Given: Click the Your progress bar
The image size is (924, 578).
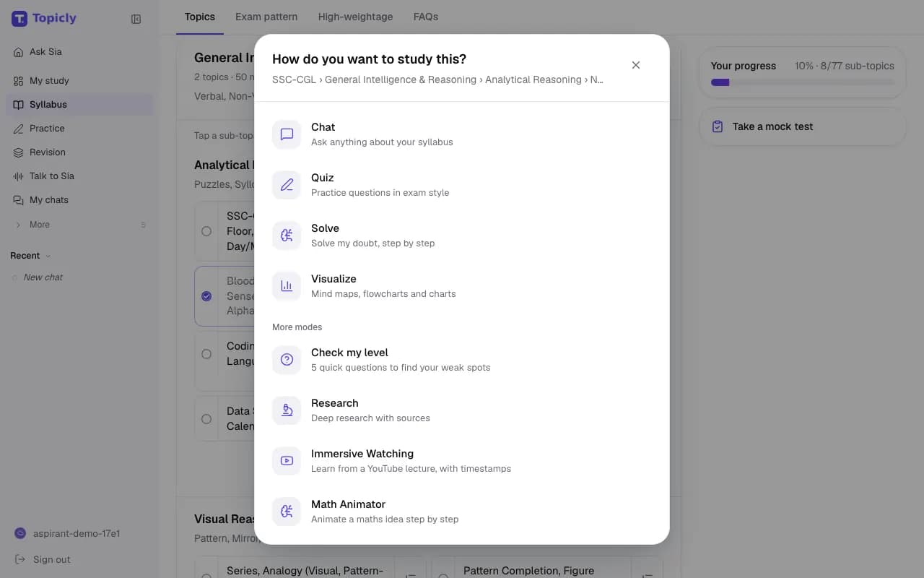Looking at the screenshot, I should point(803,82).
